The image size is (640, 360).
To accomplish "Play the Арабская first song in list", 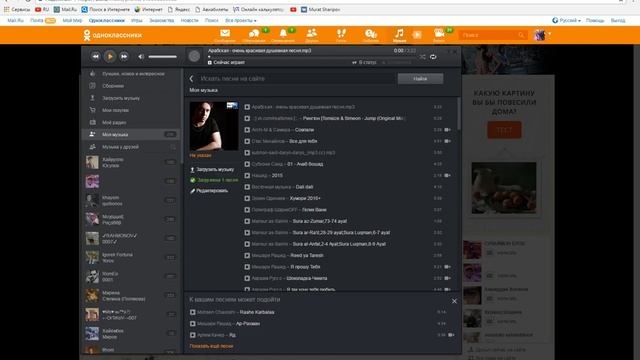I will click(x=247, y=107).
